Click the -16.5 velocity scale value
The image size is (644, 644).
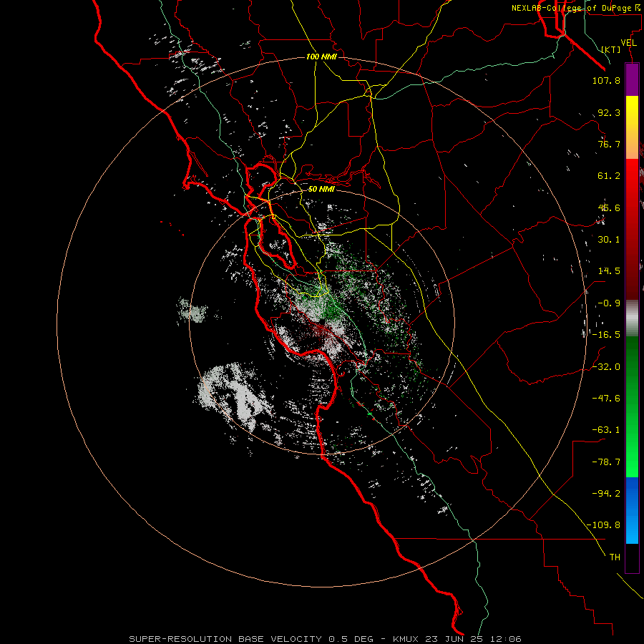click(606, 335)
